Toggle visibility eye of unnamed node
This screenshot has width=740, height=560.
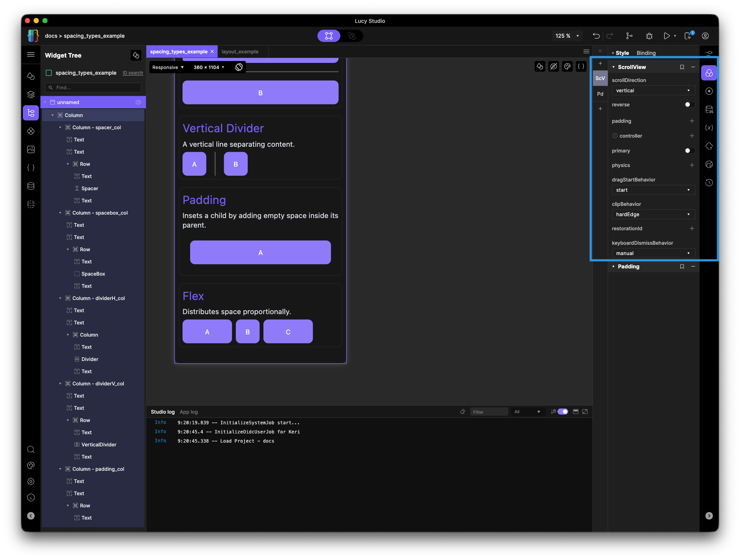click(x=138, y=102)
